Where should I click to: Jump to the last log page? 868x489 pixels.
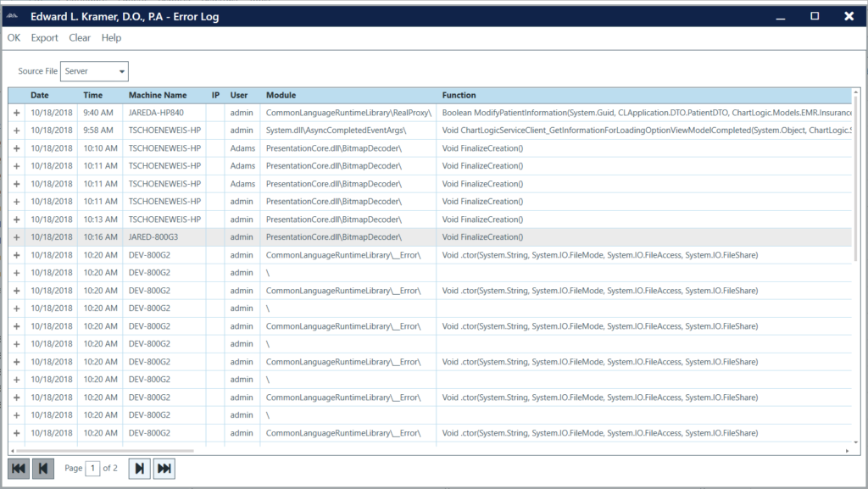click(164, 469)
